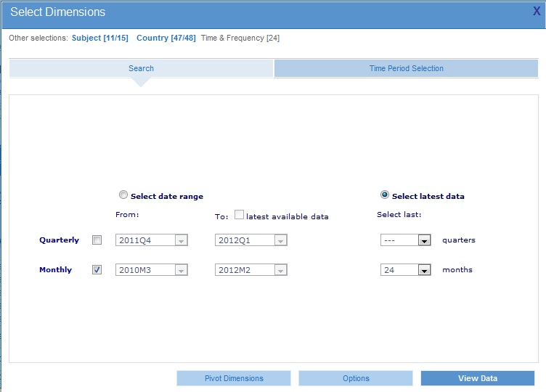Untick the Monthly frequency checkbox
The height and width of the screenshot is (392, 546).
coord(97,269)
